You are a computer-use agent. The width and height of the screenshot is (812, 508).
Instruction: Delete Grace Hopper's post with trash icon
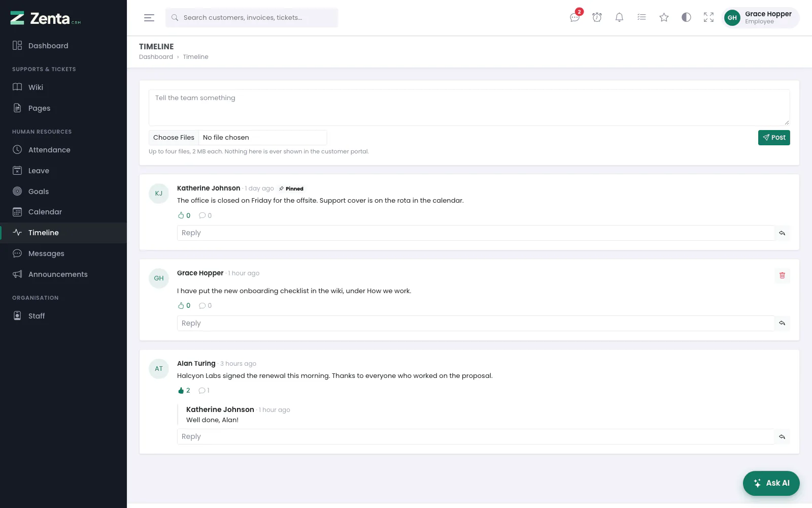coord(782,275)
